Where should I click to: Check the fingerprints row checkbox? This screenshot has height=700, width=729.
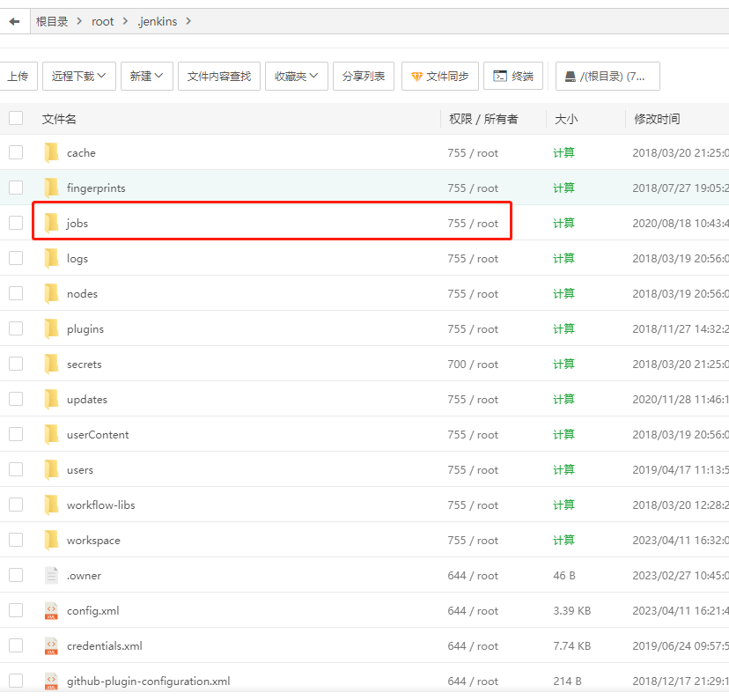tap(16, 188)
